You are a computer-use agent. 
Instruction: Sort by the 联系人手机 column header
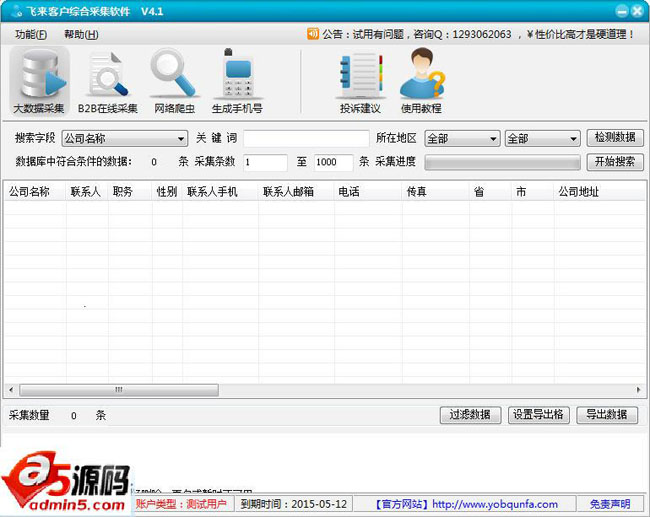[x=221, y=192]
